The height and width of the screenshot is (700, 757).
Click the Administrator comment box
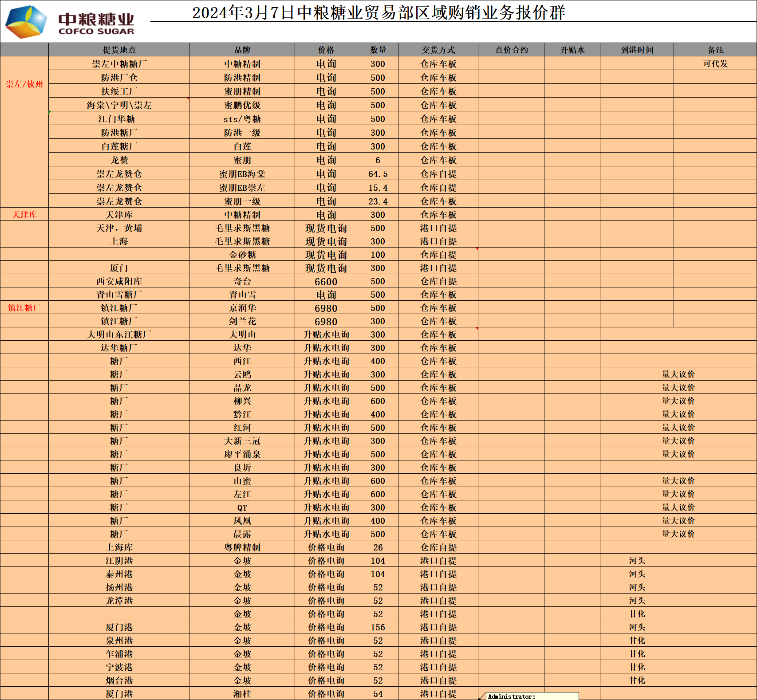532,696
